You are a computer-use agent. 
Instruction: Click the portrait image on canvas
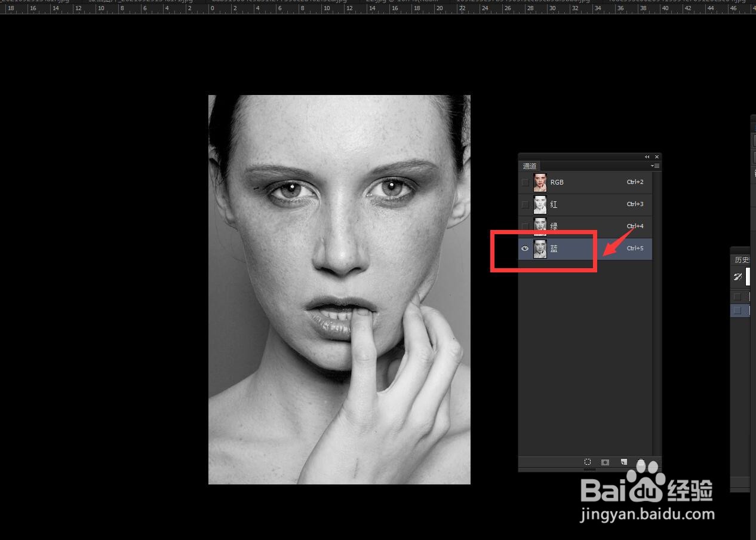(x=339, y=290)
